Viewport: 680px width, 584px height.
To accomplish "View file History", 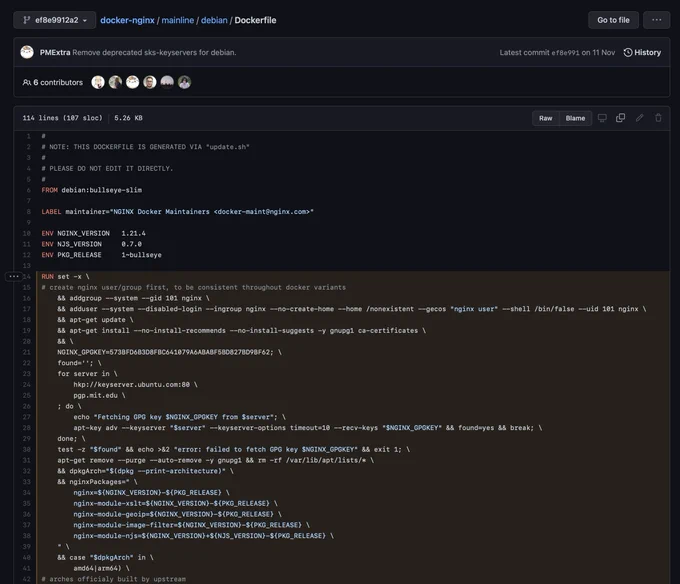I will pyautogui.click(x=642, y=52).
